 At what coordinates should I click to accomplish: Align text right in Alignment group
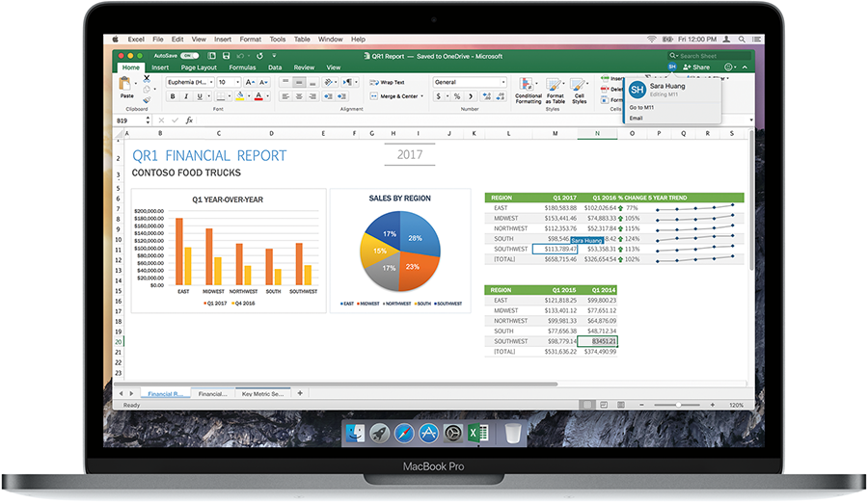(312, 96)
